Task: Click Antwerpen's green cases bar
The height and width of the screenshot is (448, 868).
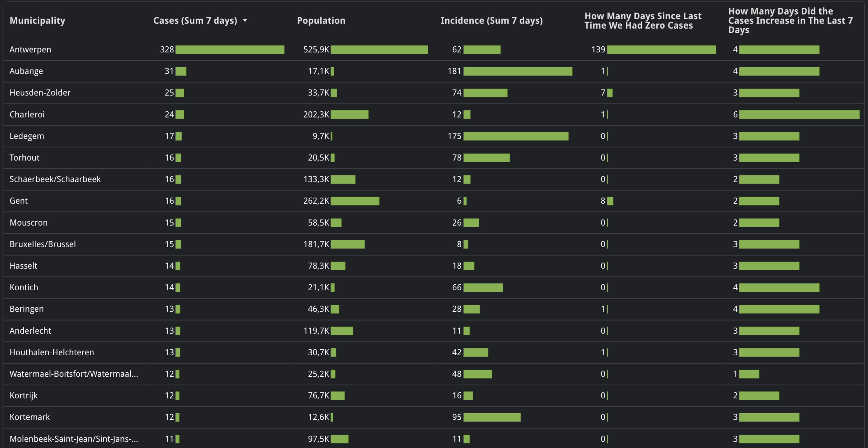Action: click(230, 50)
